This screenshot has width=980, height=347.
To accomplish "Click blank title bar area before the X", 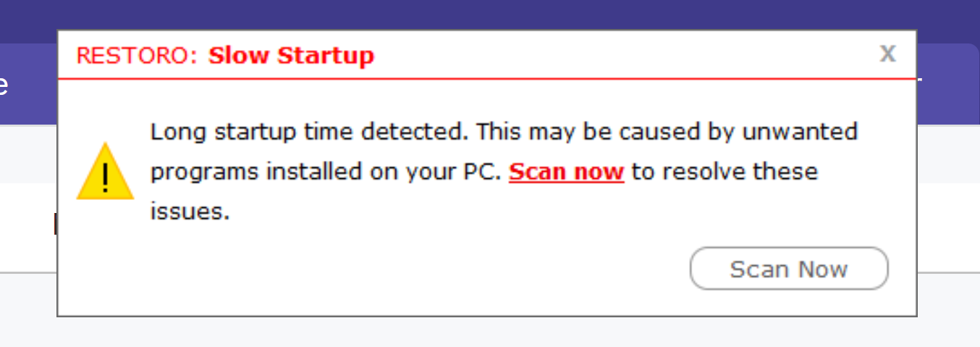I will 622,54.
